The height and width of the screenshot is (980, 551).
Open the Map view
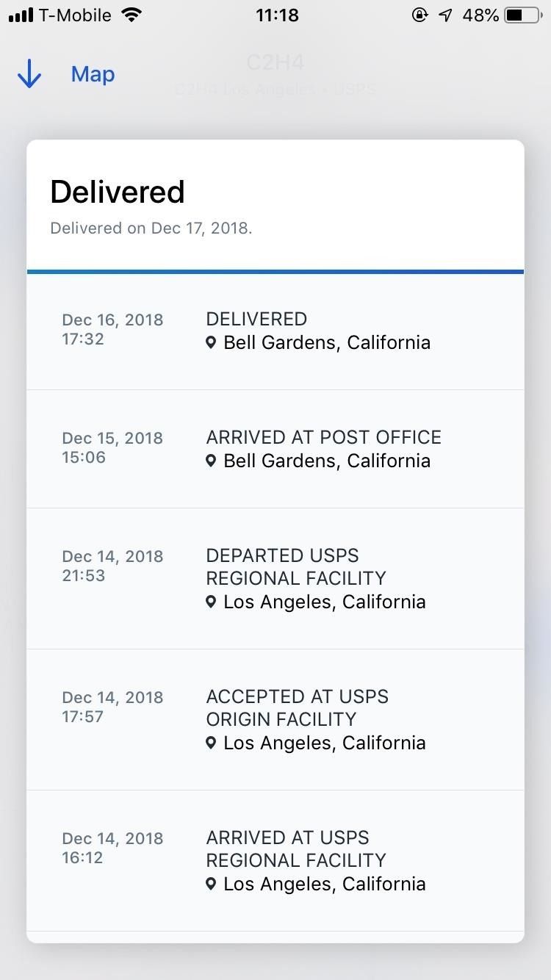point(93,74)
